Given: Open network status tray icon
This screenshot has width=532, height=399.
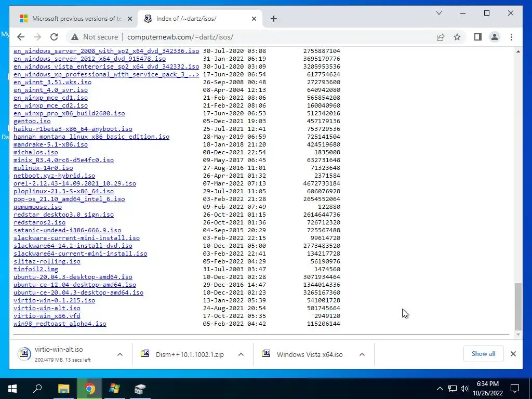Looking at the screenshot, I should (x=453, y=389).
